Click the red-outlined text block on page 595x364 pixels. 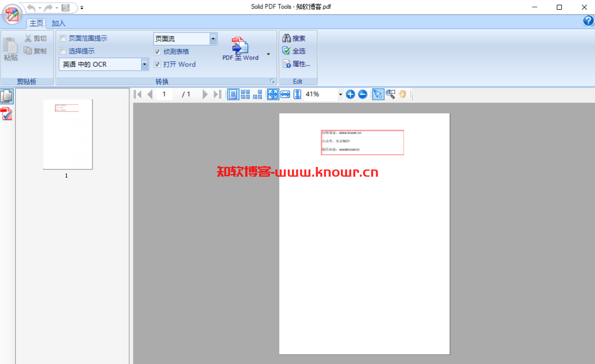tap(363, 143)
